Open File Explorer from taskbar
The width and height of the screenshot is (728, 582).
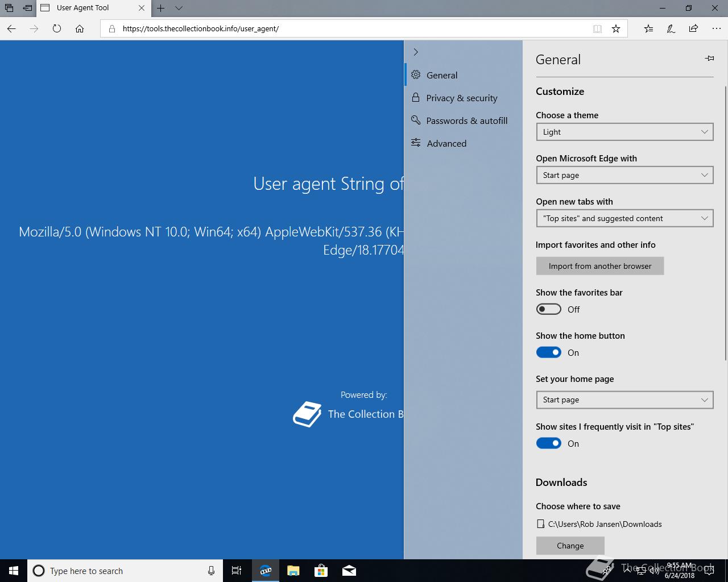pyautogui.click(x=293, y=571)
